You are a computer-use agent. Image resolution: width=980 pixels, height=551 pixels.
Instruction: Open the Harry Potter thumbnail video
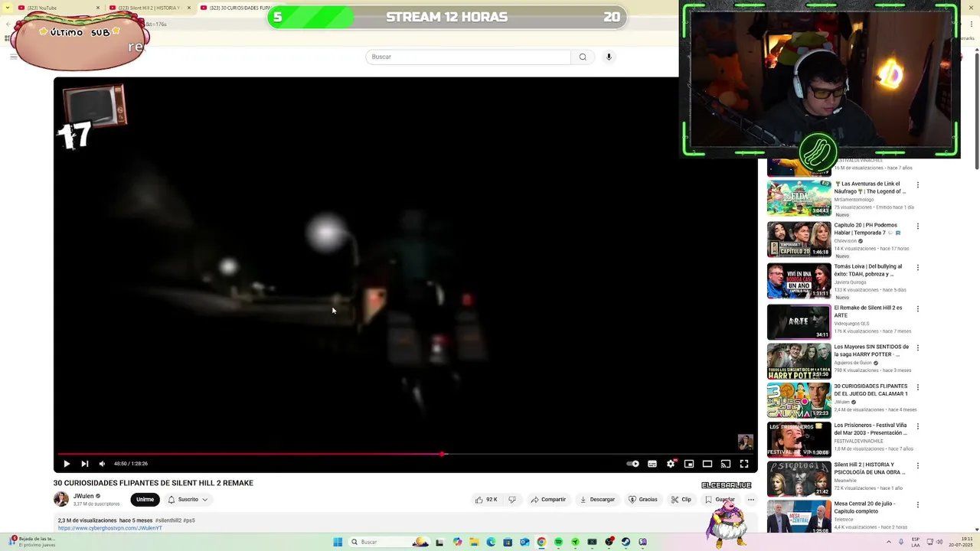point(799,361)
